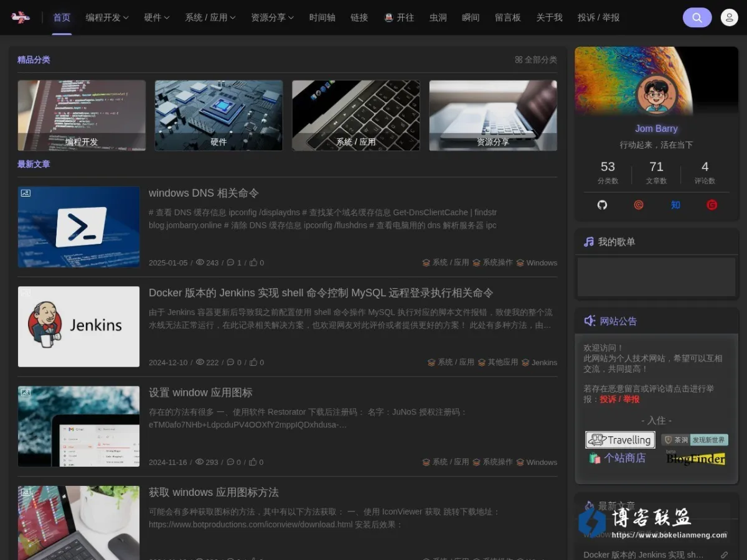Select the Jenkins tag on the Docker article

(x=539, y=362)
